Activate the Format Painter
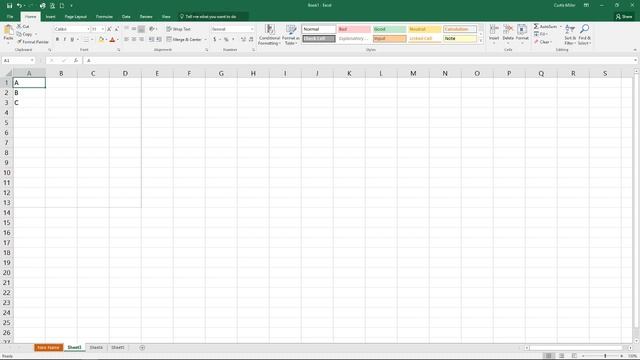 coord(33,42)
